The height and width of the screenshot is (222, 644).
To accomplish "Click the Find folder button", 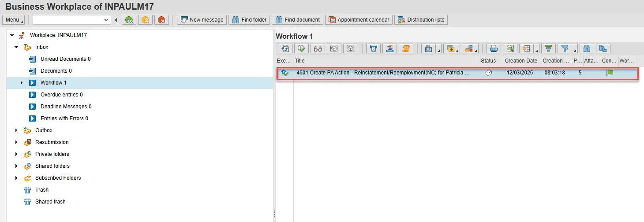I will click(249, 20).
